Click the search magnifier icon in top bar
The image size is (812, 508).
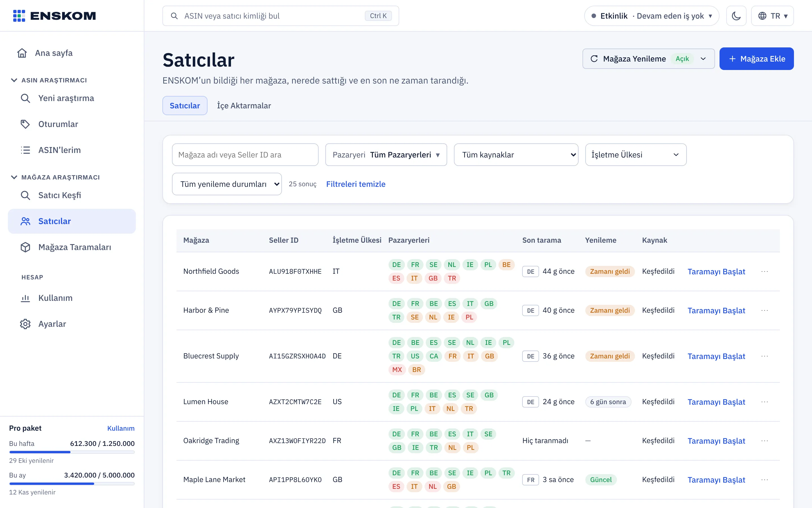tap(174, 16)
